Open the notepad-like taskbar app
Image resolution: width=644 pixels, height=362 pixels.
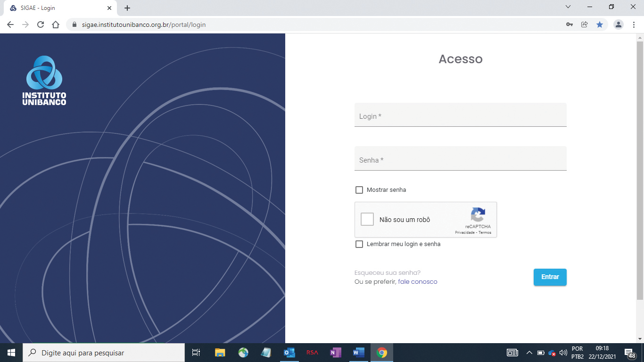click(266, 353)
